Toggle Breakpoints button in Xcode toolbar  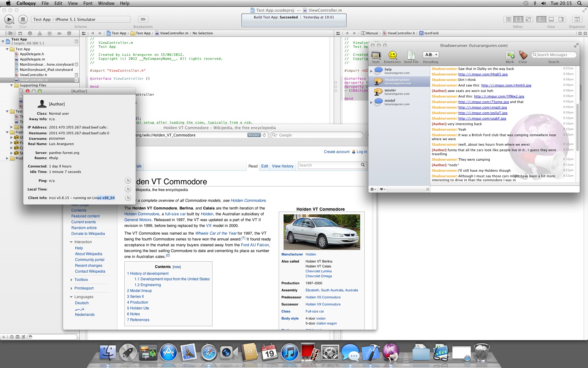click(x=143, y=19)
